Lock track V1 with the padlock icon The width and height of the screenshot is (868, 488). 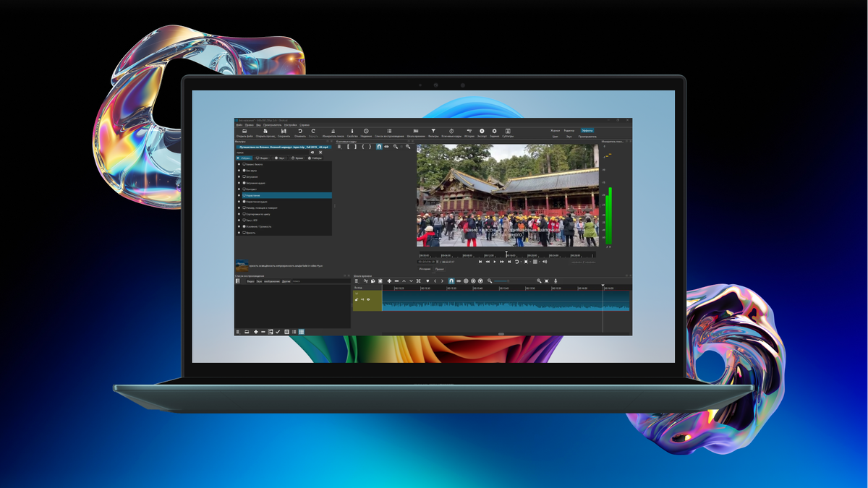[x=357, y=299]
